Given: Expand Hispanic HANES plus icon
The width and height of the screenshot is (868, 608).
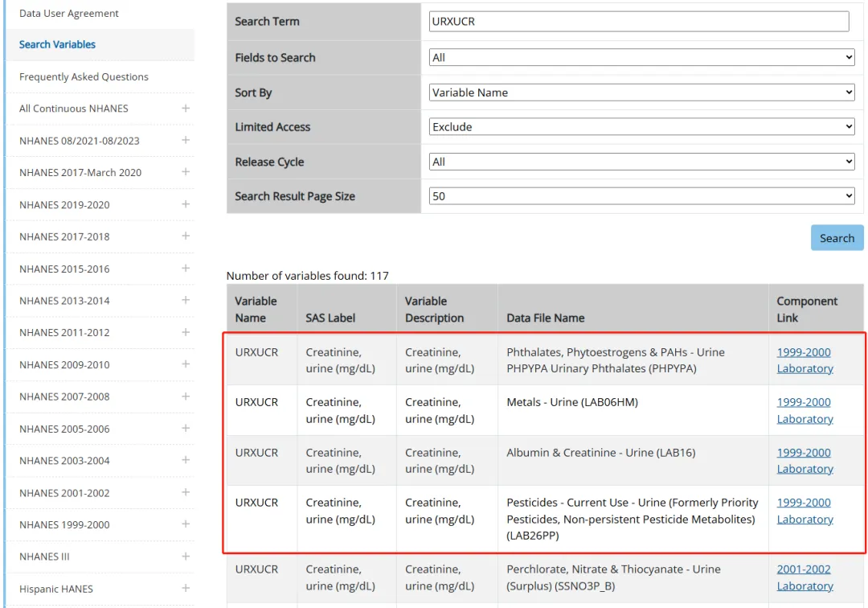Looking at the screenshot, I should tap(186, 589).
